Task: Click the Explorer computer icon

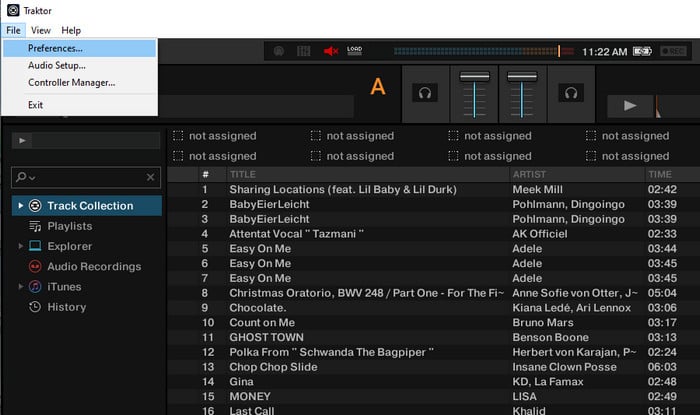Action: pyautogui.click(x=35, y=246)
